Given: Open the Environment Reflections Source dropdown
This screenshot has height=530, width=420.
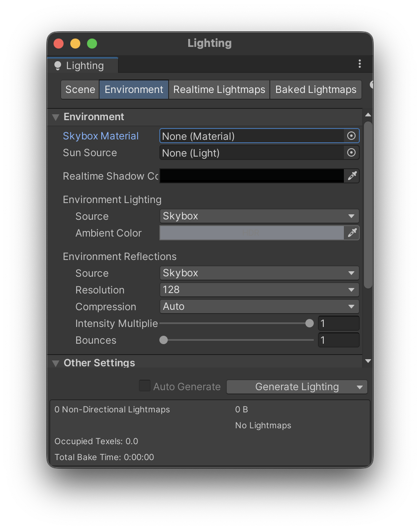Looking at the screenshot, I should click(x=259, y=273).
